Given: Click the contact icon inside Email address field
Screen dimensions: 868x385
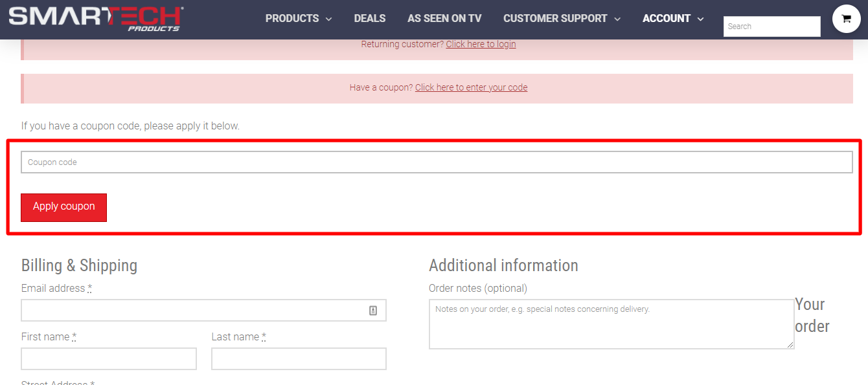Looking at the screenshot, I should click(373, 311).
